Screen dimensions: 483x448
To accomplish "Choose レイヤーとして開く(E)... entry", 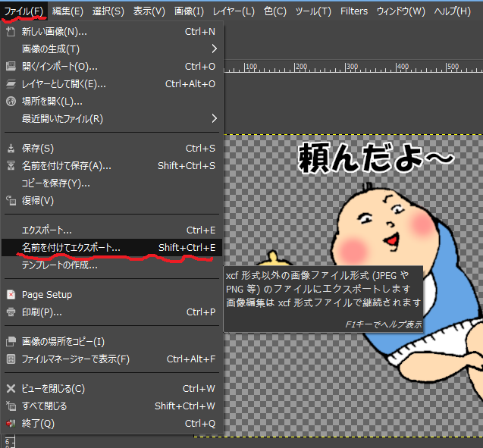I will [x=111, y=83].
